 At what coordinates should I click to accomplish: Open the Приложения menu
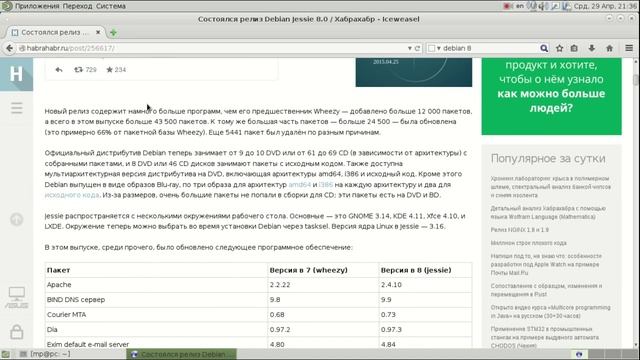37,6
